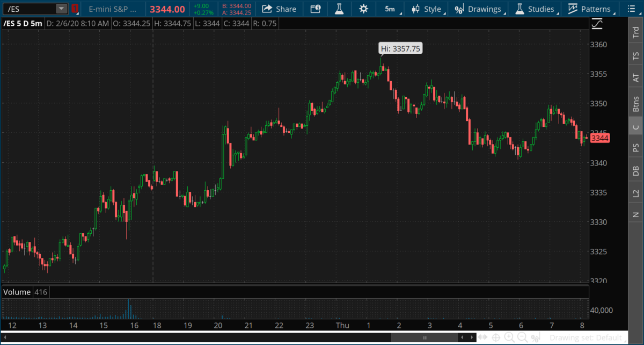Click the red 3344 current price marker
Viewport: 644px width, 345px height.
[x=599, y=139]
